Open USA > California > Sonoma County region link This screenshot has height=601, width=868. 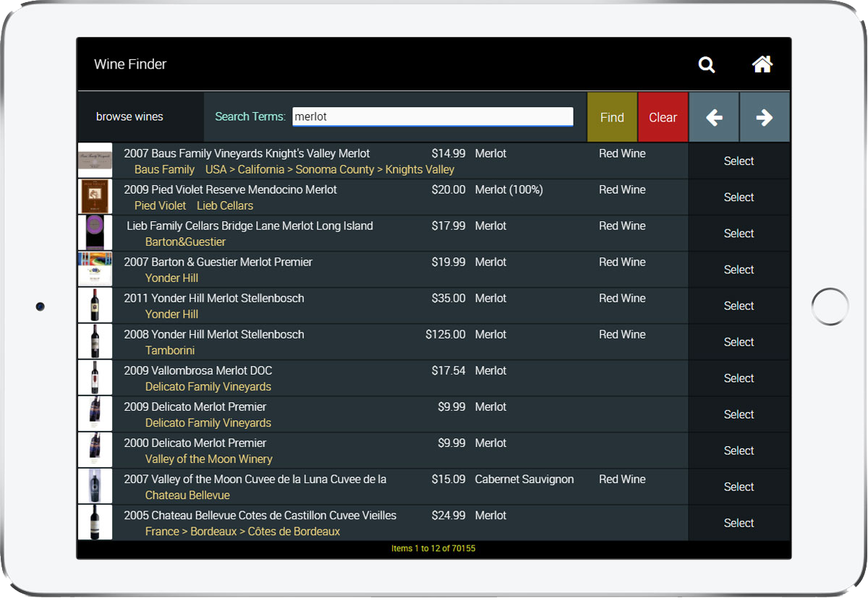tap(330, 169)
